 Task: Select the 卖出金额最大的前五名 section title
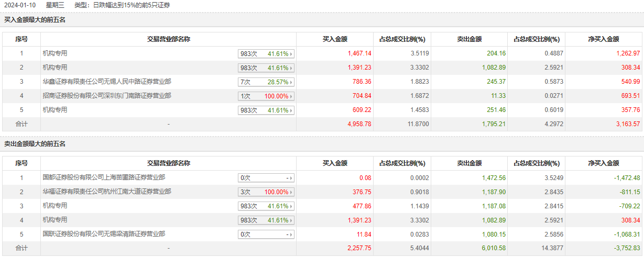35,144
